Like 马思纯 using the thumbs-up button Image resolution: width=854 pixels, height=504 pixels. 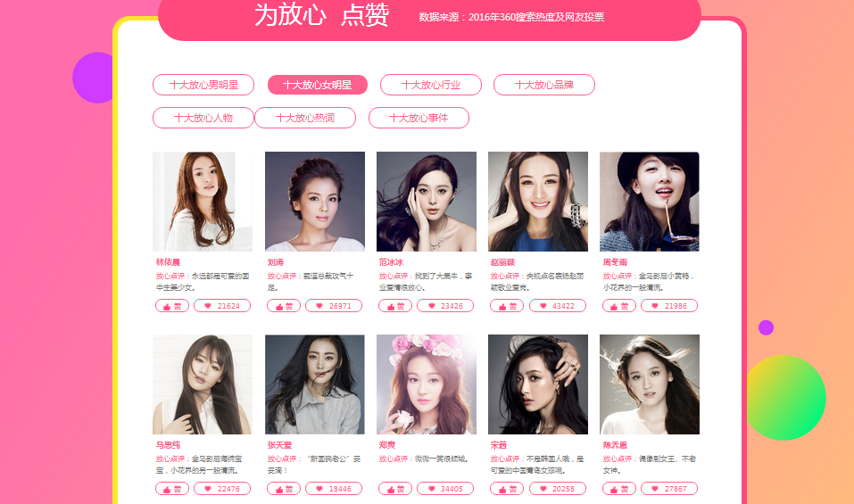click(x=172, y=489)
